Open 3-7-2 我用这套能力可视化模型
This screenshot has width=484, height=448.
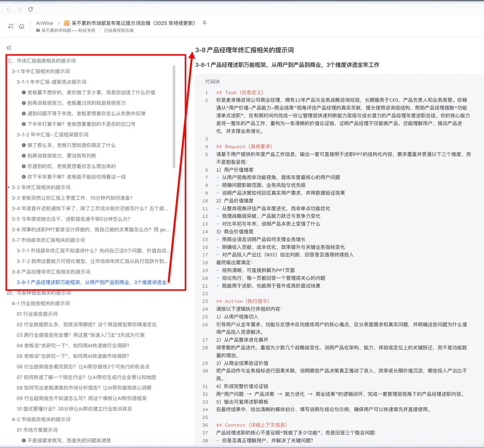(92, 261)
